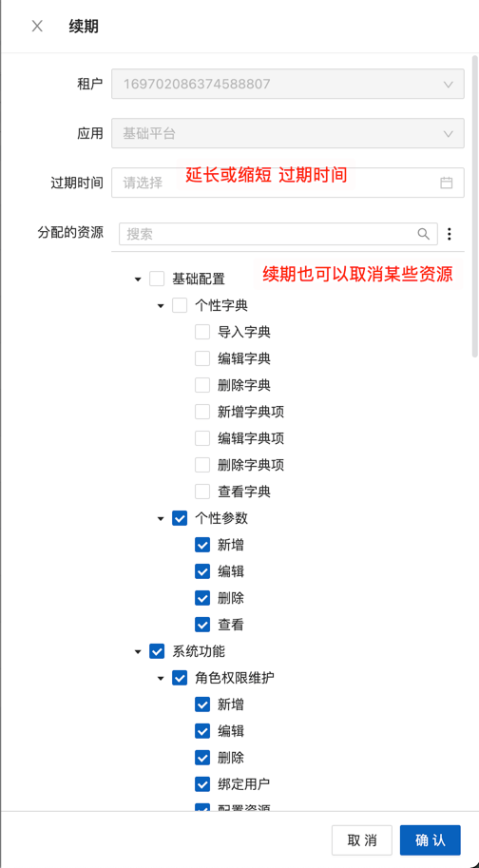Select the 删除字典项 tree item label
The image size is (479, 868).
pyautogui.click(x=251, y=465)
